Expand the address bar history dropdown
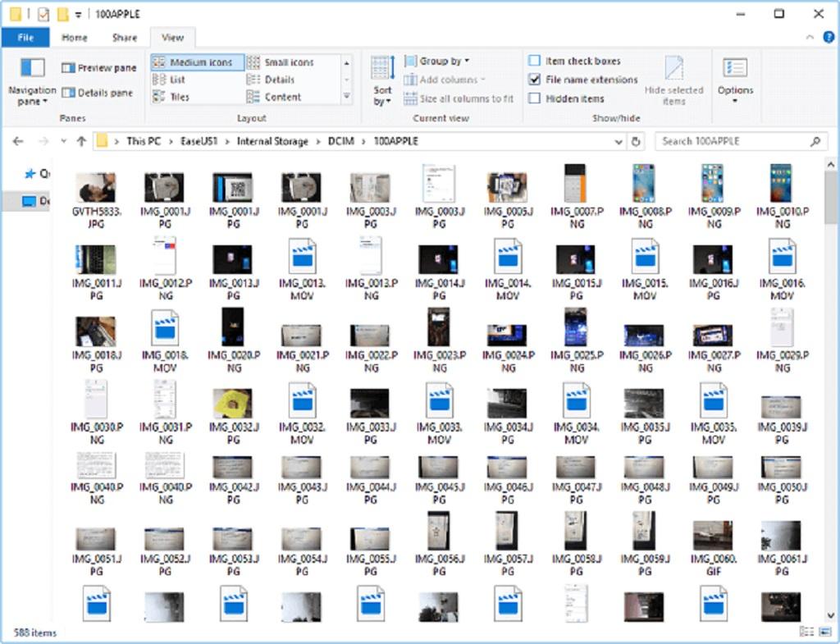The width and height of the screenshot is (840, 644). pyautogui.click(x=618, y=140)
